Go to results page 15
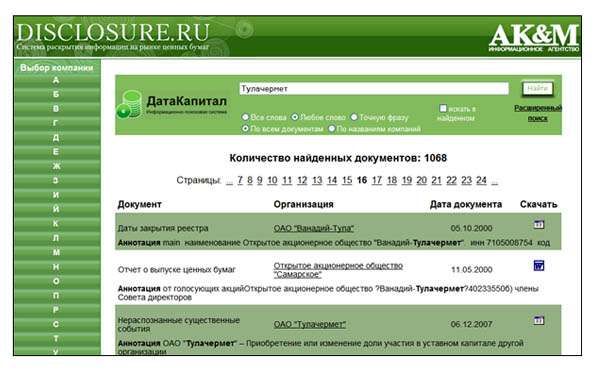Viewport: 608px width, 377px height. 347,180
